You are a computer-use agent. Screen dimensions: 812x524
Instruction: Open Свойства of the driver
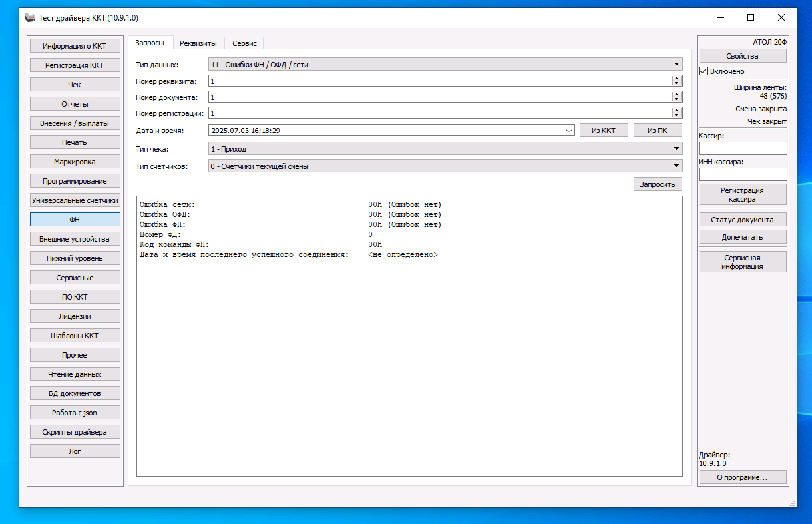742,56
